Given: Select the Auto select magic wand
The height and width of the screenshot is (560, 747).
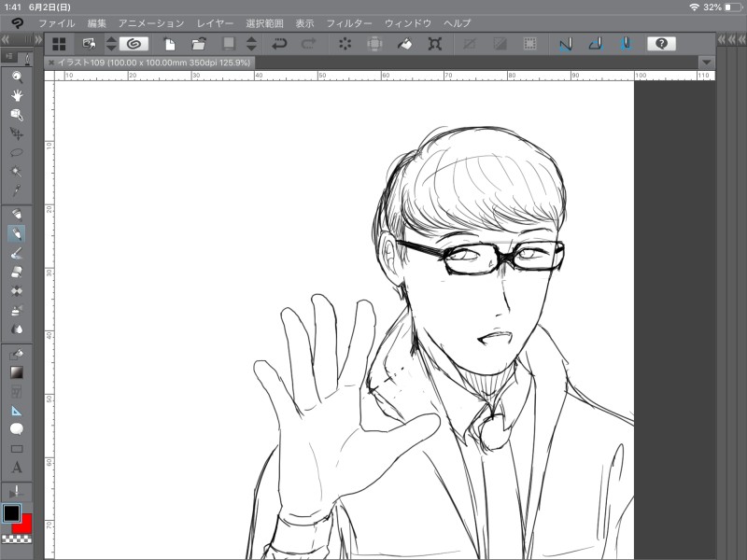Looking at the screenshot, I should (17, 172).
